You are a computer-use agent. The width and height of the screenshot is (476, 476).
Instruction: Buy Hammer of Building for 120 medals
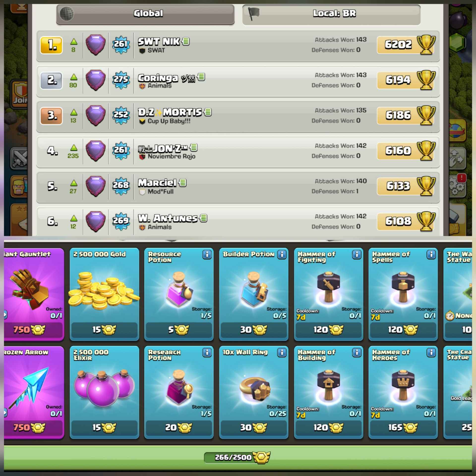click(328, 427)
